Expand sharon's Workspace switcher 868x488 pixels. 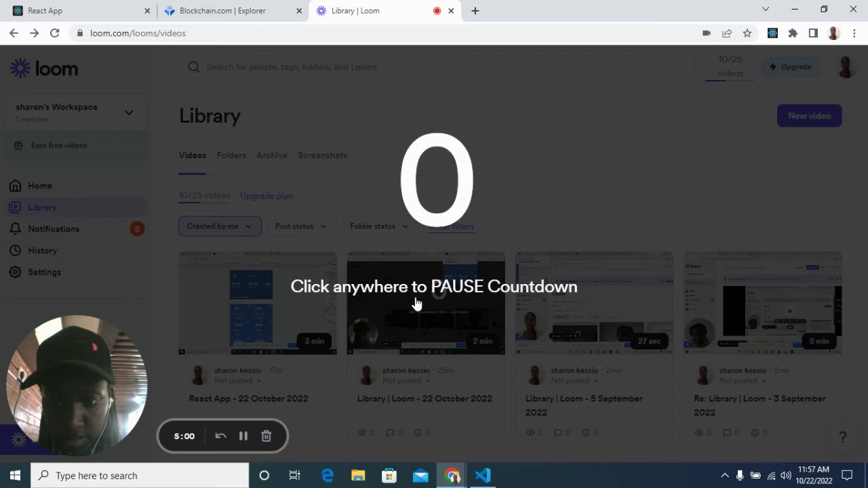76,113
